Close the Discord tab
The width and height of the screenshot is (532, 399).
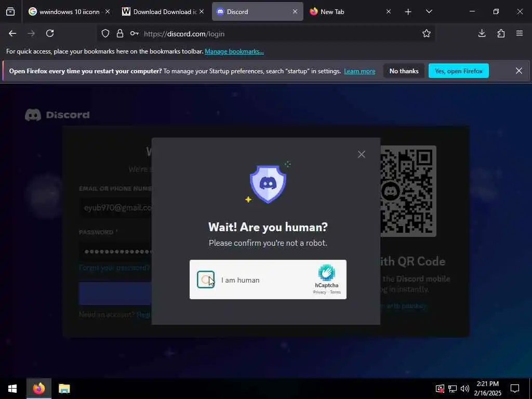295,11
